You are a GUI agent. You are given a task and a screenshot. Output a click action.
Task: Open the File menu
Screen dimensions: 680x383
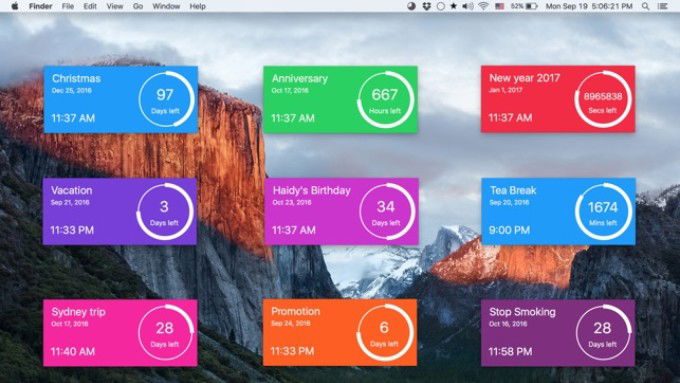[68, 6]
